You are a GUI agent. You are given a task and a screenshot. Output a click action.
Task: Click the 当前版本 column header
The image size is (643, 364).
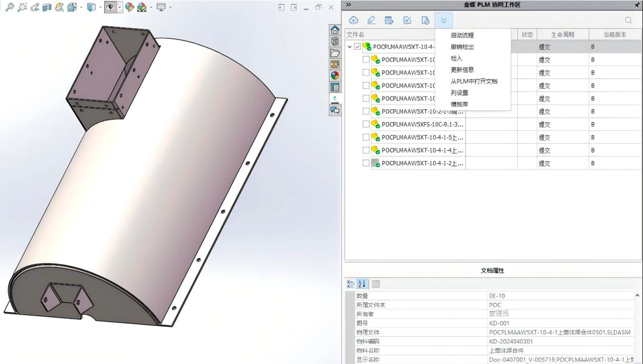[614, 35]
